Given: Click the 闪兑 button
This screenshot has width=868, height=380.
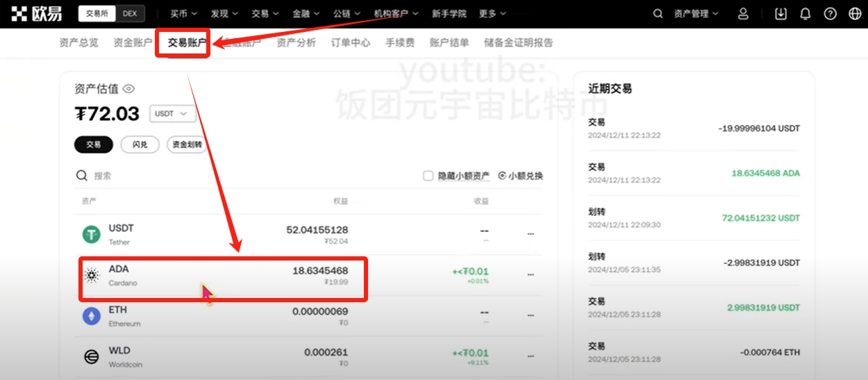Looking at the screenshot, I should (x=140, y=144).
